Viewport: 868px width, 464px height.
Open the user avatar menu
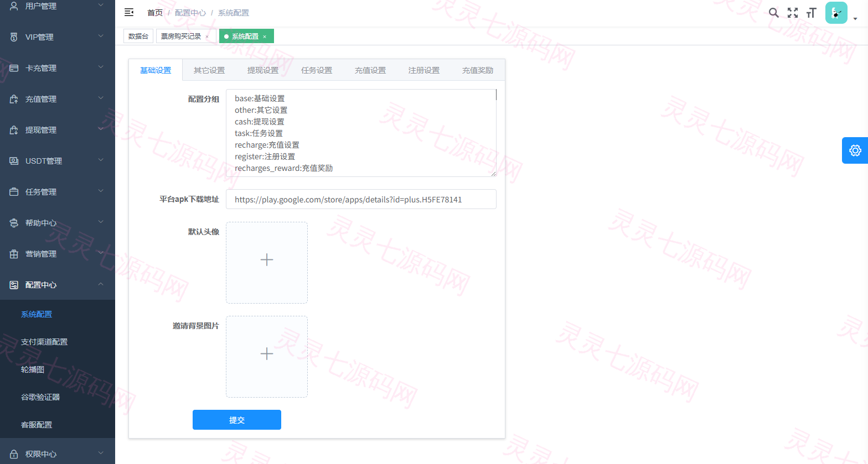[x=836, y=13]
